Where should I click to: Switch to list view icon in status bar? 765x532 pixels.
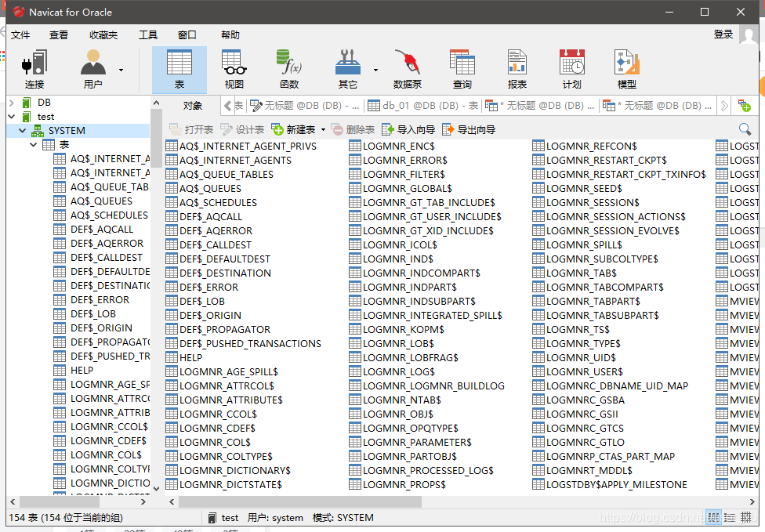coord(714,517)
